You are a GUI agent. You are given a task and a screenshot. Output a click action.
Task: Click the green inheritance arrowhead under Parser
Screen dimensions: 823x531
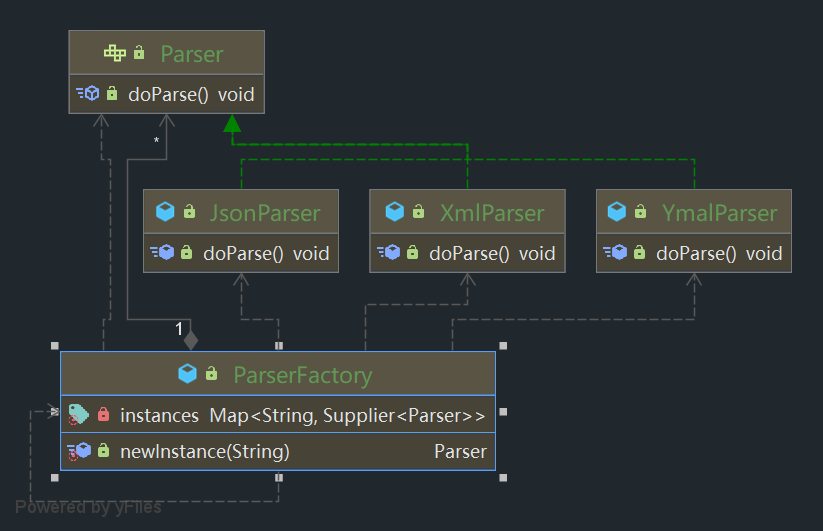click(x=232, y=123)
